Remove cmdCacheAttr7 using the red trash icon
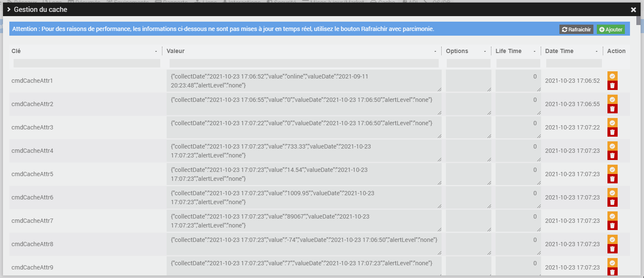Viewport: 644px width, 278px height. click(612, 225)
